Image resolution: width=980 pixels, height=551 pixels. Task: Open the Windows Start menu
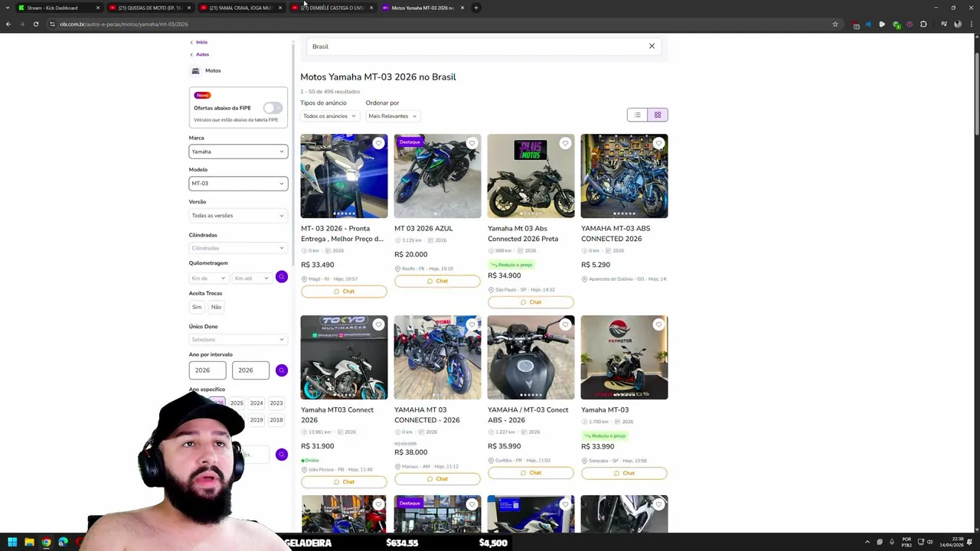coord(12,543)
